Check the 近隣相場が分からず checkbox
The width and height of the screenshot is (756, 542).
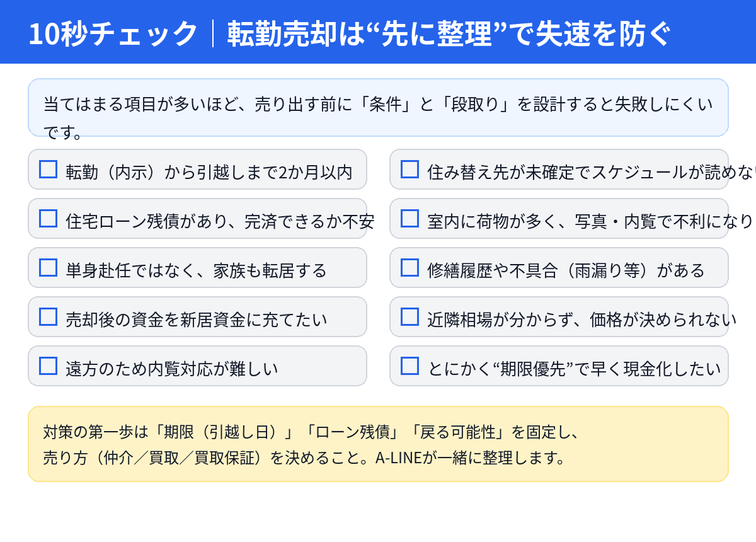tap(410, 317)
